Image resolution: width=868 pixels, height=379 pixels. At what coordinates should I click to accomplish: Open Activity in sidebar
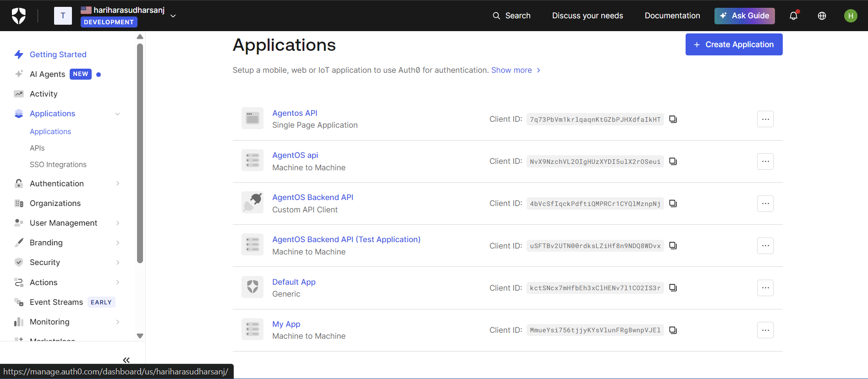(44, 94)
